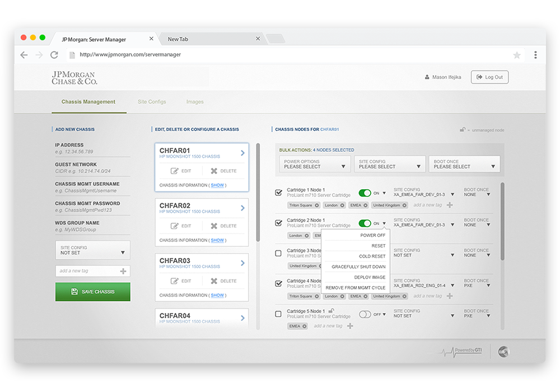This screenshot has width=560, height=392.
Task: Open the browser three-dot menu
Action: point(535,55)
